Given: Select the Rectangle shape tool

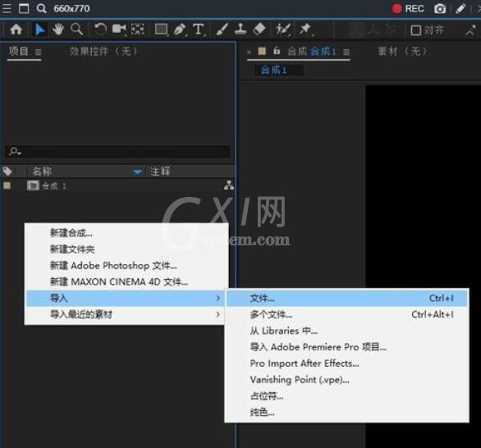Looking at the screenshot, I should [x=161, y=30].
